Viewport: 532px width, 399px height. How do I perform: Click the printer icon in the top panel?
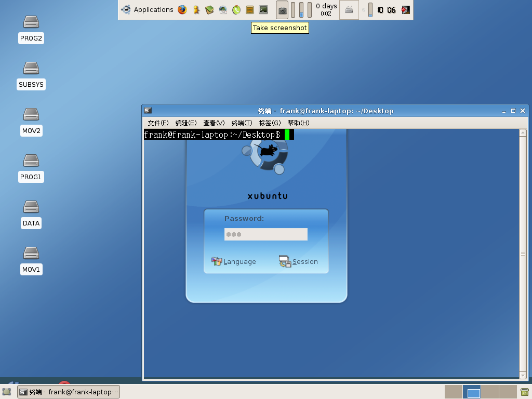point(349,10)
